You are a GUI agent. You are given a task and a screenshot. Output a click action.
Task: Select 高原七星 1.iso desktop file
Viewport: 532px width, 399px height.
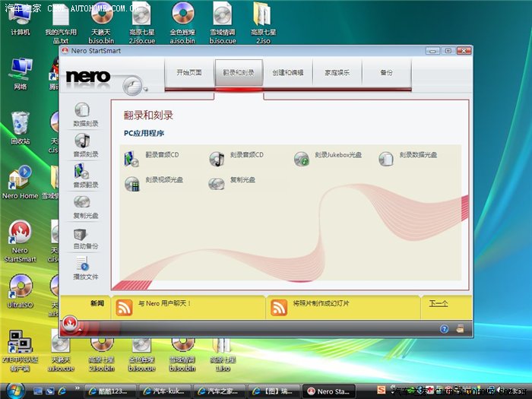(223, 355)
